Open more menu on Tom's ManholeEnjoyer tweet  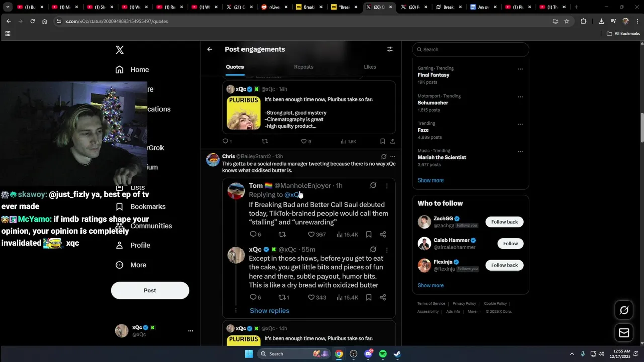tap(387, 186)
